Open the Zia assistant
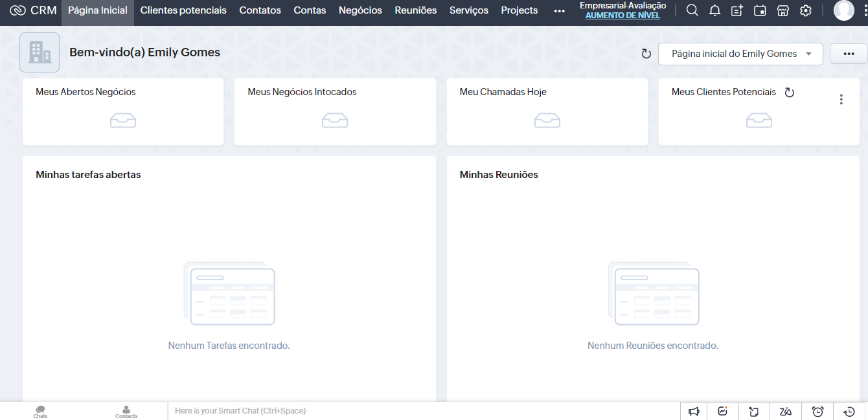This screenshot has width=868, height=420. coord(786,411)
